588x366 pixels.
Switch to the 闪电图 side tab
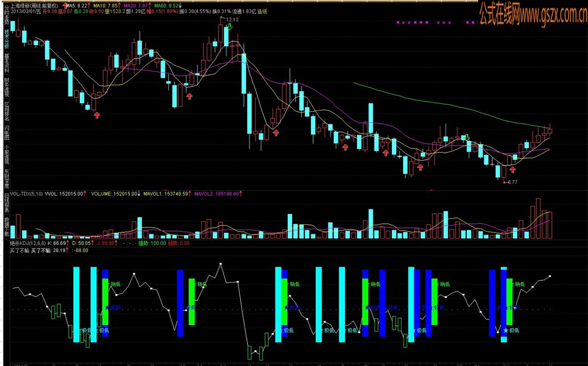coord(6,133)
